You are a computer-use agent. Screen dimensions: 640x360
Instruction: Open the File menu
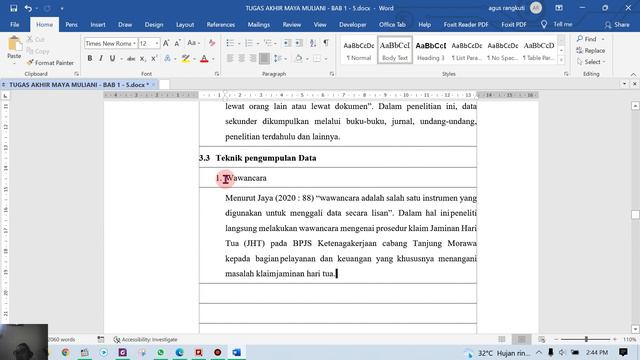15,24
